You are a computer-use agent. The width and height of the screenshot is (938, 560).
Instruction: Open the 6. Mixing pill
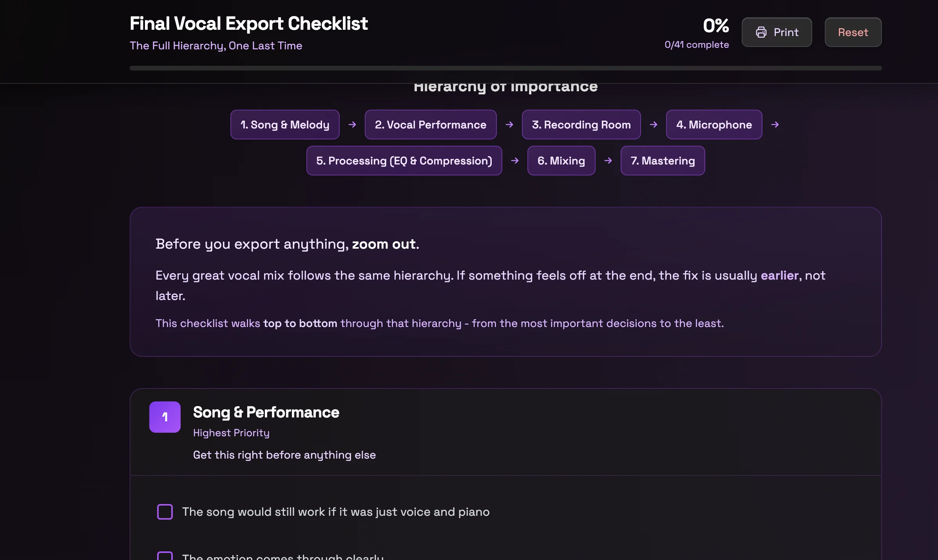(x=561, y=161)
